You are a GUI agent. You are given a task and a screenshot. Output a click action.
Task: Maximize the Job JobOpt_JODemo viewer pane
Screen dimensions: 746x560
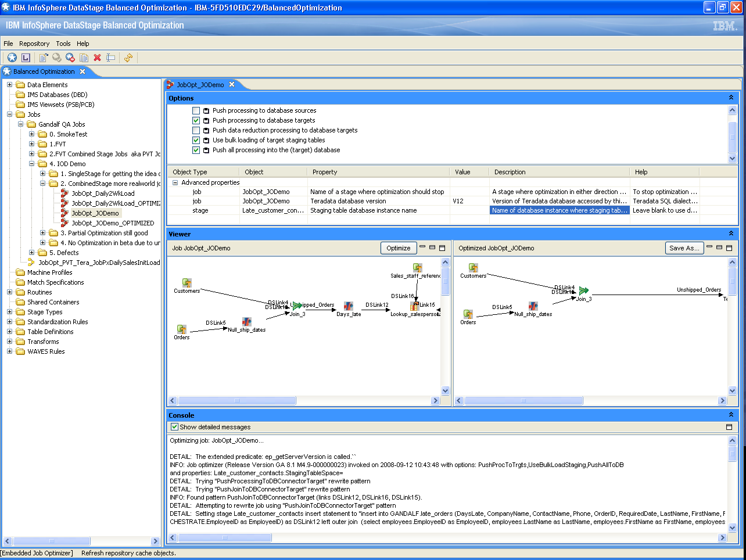click(x=442, y=247)
